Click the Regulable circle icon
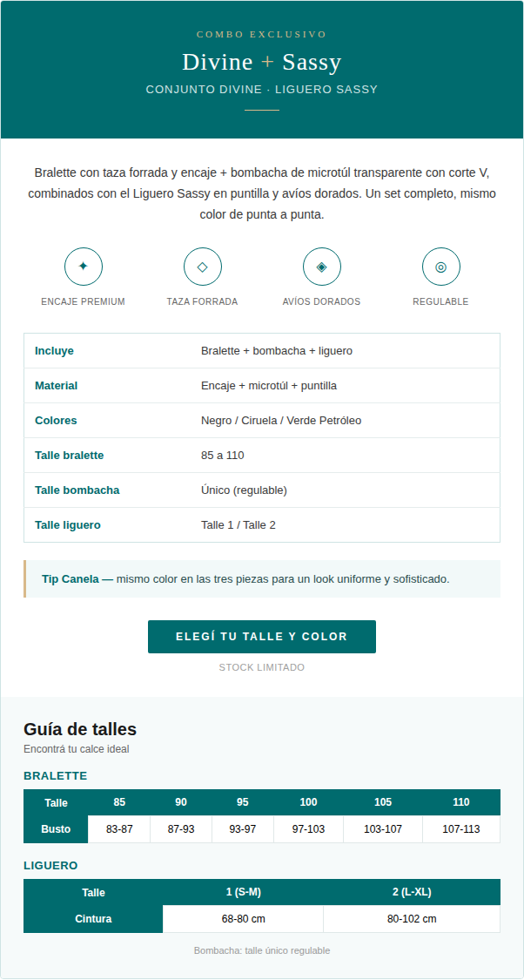The width and height of the screenshot is (524, 980). point(441,267)
